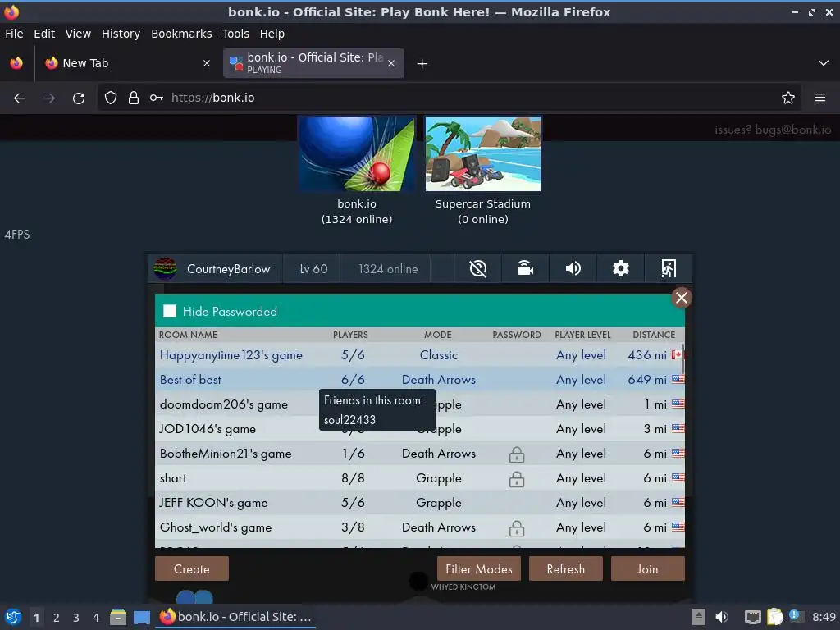Viewport: 840px width, 630px height.
Task: Select JOD1046's game room
Action: coord(420,428)
